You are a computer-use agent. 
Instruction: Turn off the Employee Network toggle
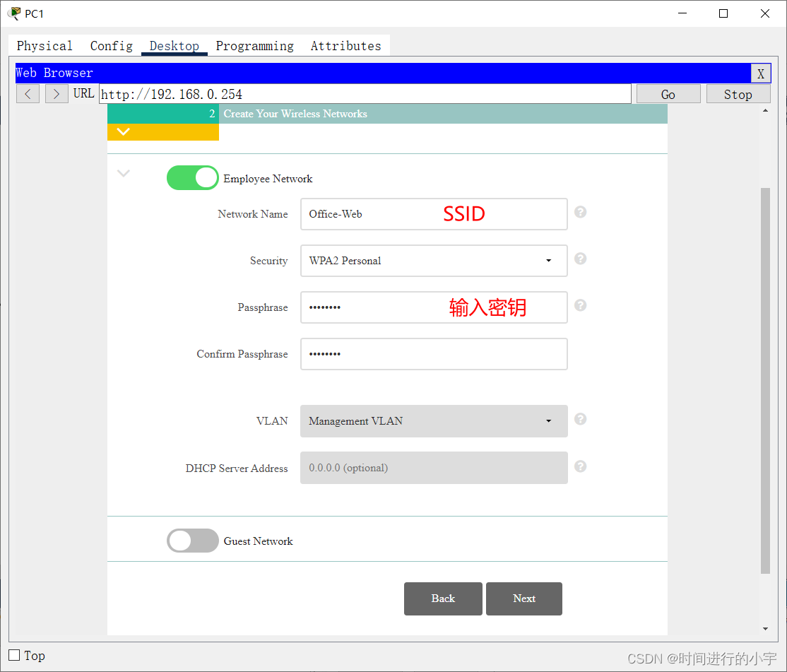(x=193, y=177)
